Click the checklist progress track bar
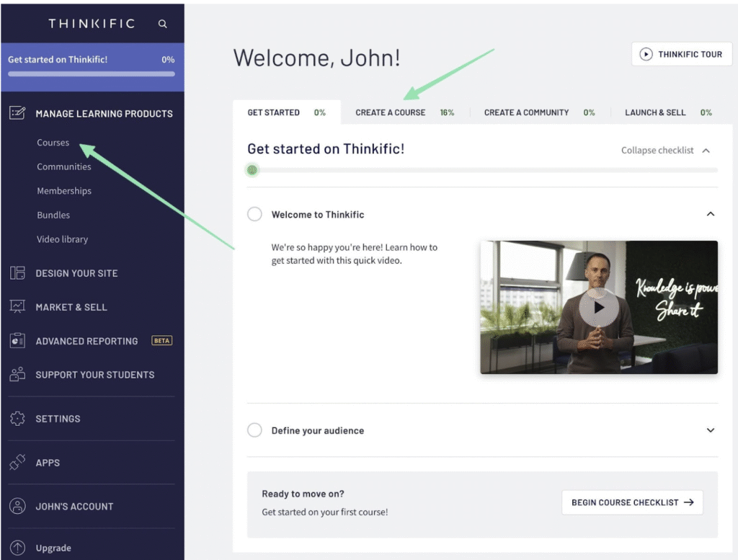This screenshot has width=738, height=560. click(482, 170)
